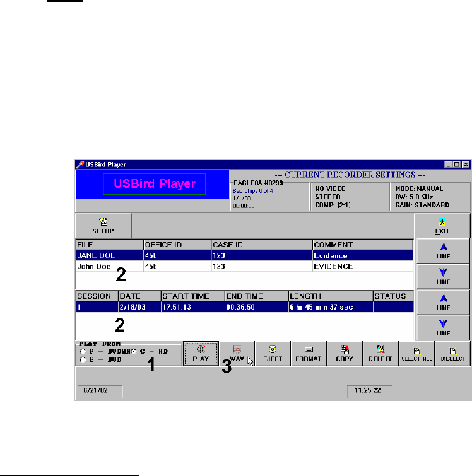Click Bad Chips 0 of 4 text

click(x=253, y=191)
